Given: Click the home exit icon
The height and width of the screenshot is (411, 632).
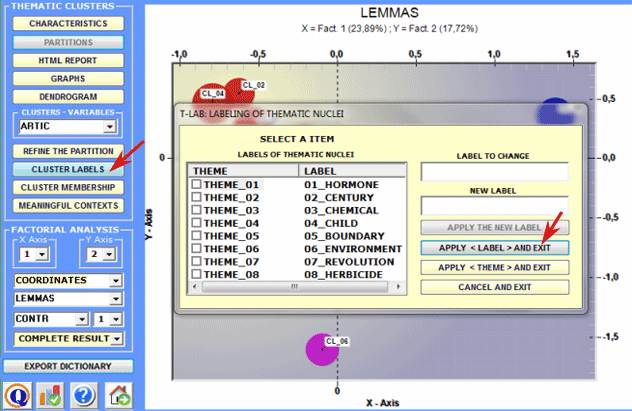Looking at the screenshot, I should (x=119, y=394).
